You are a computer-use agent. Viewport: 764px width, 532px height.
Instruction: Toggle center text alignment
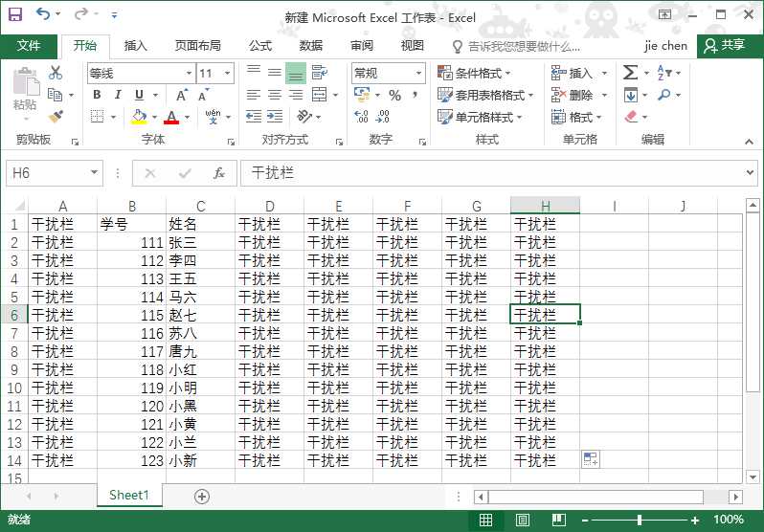pyautogui.click(x=275, y=95)
